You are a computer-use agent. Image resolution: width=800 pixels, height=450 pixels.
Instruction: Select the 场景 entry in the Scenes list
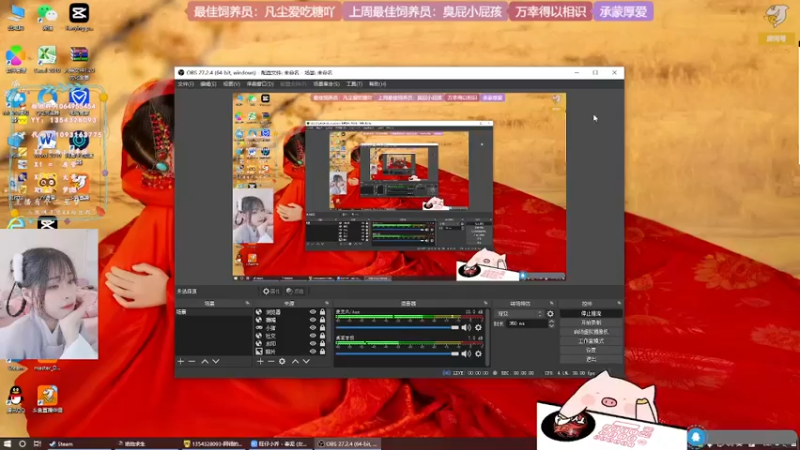[214, 312]
